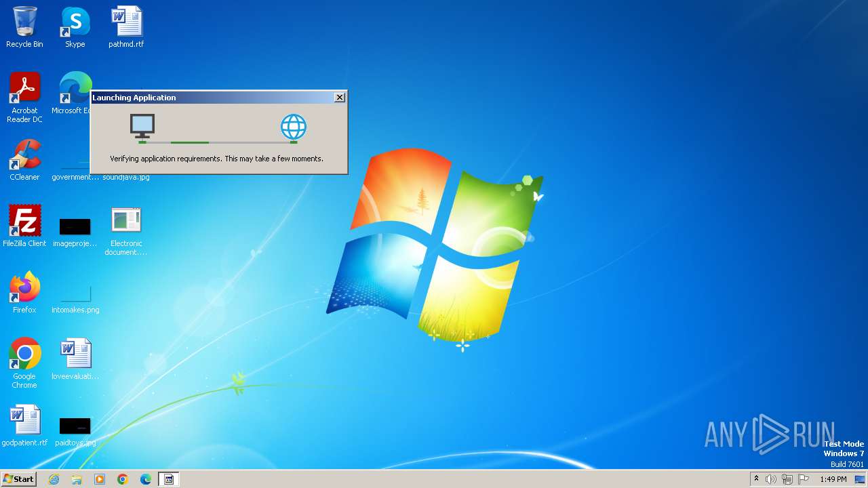Launch Firefox from the desktop
This screenshot has width=868, height=488.
tap(24, 292)
